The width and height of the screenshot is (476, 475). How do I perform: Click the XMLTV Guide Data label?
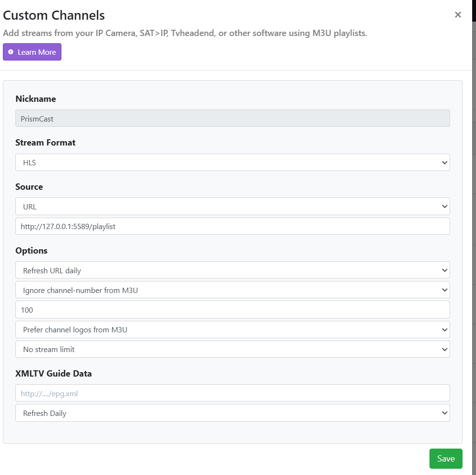pyautogui.click(x=54, y=374)
